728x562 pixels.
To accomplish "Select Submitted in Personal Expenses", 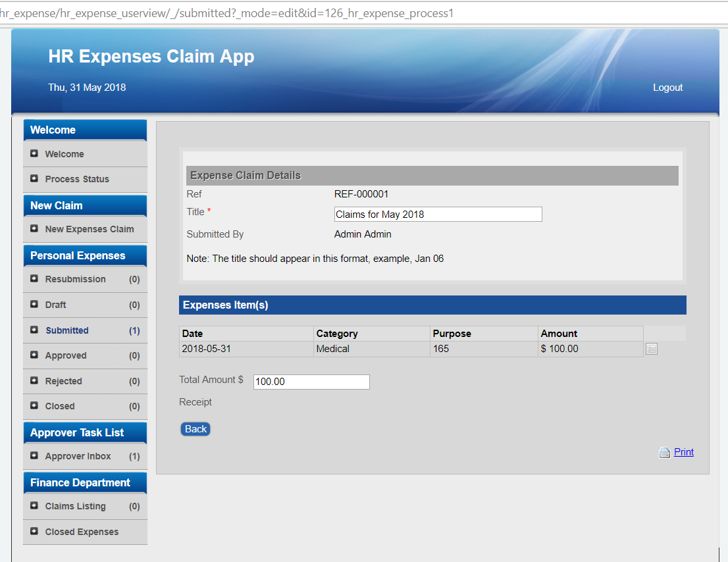I will click(66, 330).
